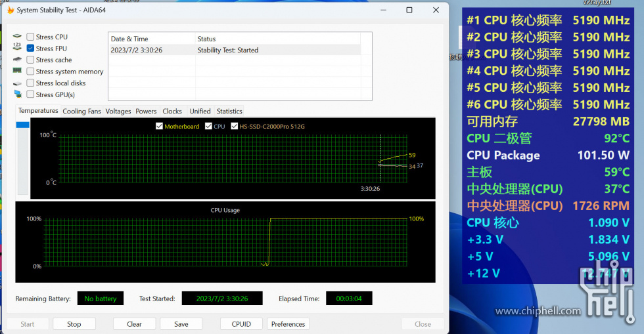Enable Stress local disks checkbox
Screen dimensions: 644x334
tap(30, 83)
